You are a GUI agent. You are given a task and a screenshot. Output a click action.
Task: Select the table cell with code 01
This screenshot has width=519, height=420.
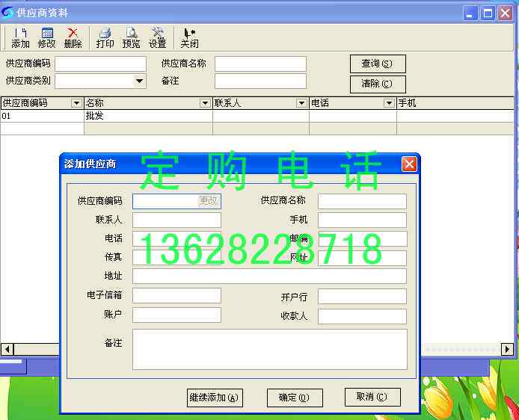(42, 116)
